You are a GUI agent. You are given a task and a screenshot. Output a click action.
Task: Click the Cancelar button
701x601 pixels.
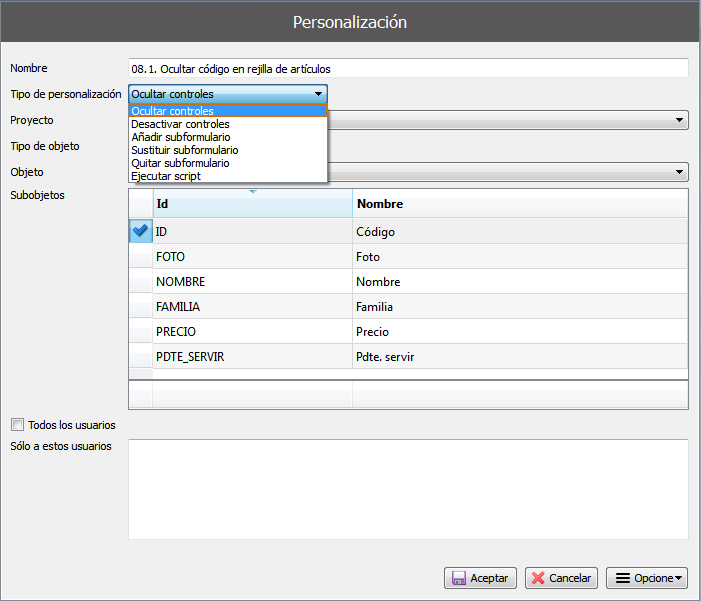click(561, 578)
